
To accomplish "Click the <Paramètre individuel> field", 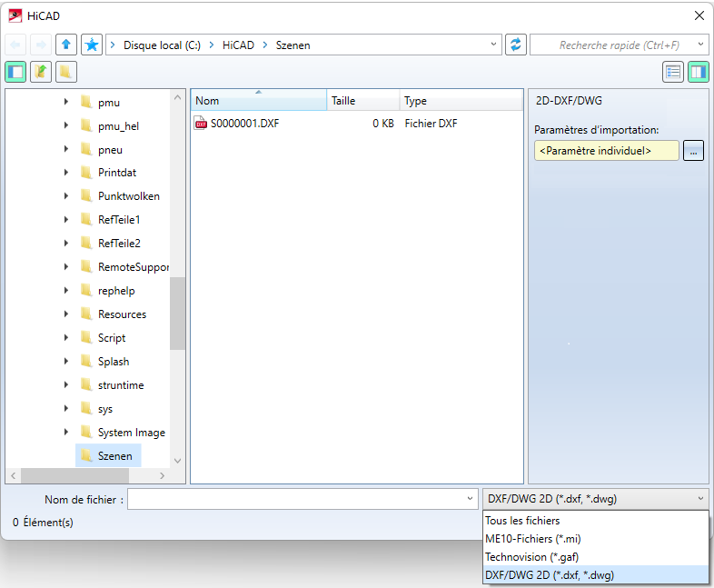I will coord(607,151).
